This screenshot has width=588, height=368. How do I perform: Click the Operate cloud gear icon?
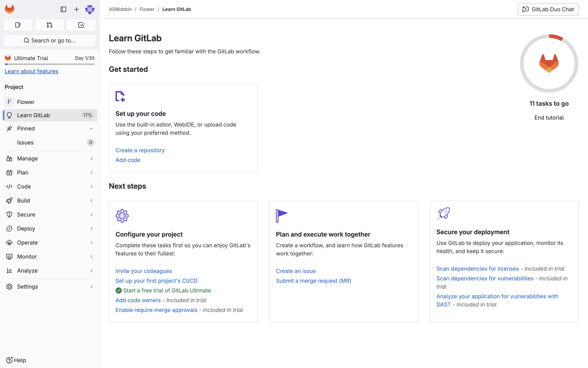click(x=9, y=243)
